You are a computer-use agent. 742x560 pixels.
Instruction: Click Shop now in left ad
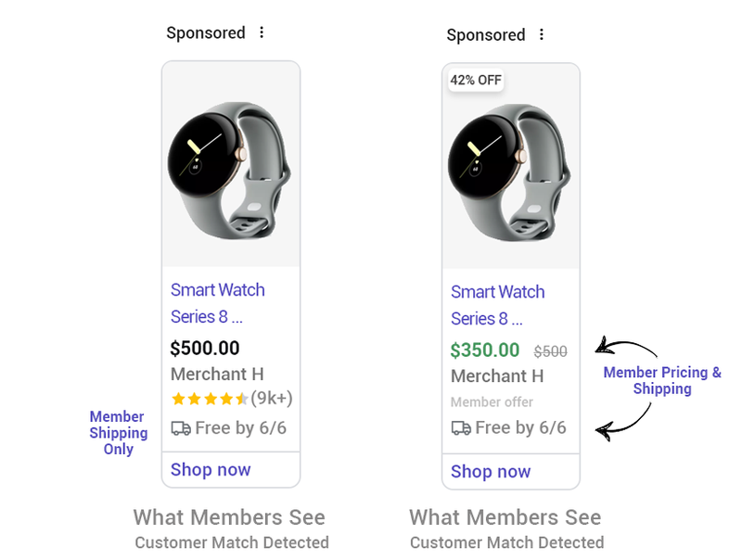[211, 470]
